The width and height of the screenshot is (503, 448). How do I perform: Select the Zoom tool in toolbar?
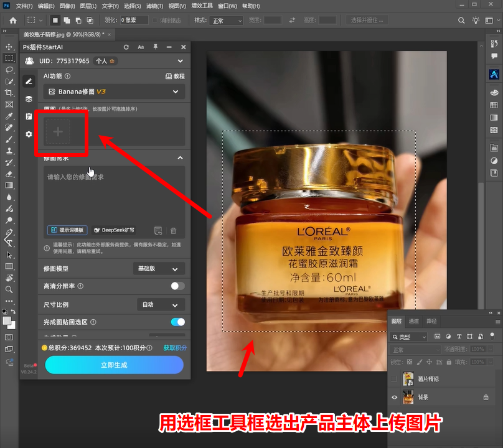[9, 289]
